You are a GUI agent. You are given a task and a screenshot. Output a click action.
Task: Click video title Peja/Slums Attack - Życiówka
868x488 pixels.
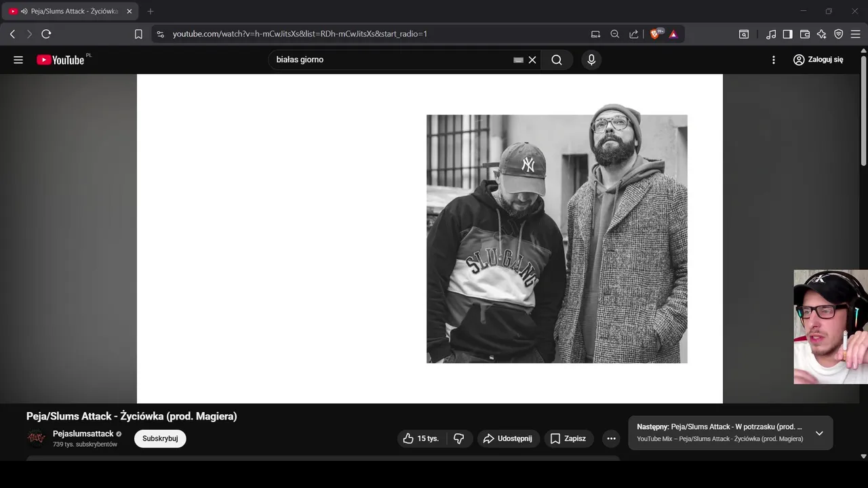pyautogui.click(x=132, y=416)
